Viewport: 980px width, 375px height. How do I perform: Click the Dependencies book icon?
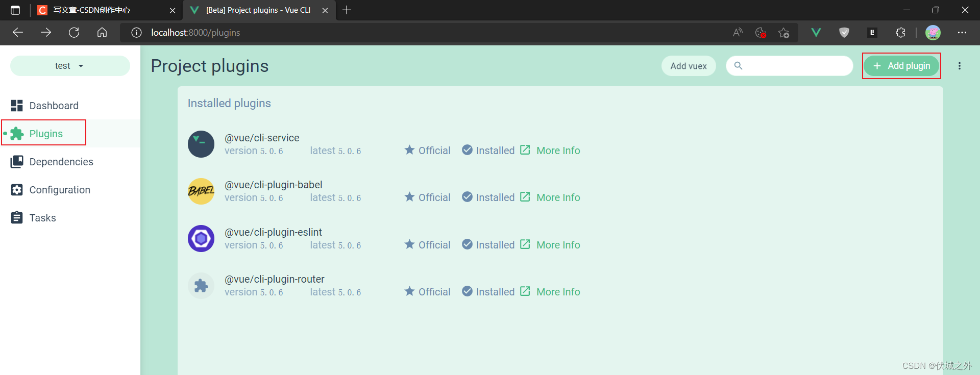[17, 161]
